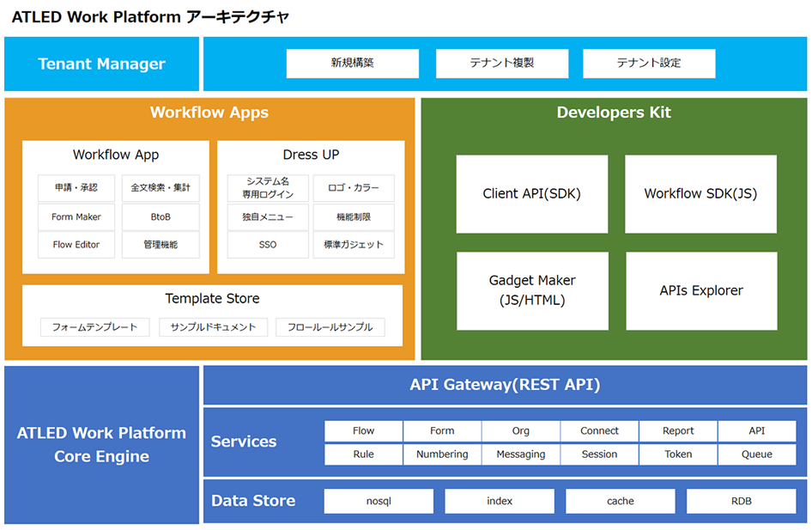Select the テナント複製 box
This screenshot has height=530, width=812.
point(501,64)
